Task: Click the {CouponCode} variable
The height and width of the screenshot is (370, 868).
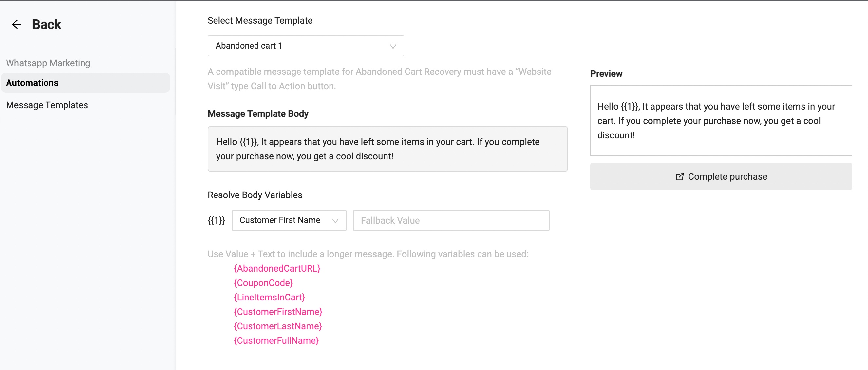Action: click(263, 283)
